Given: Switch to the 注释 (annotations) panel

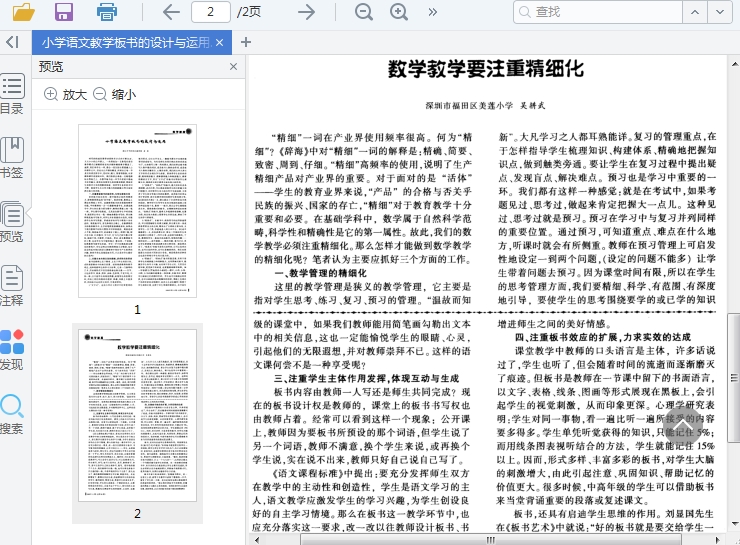Looking at the screenshot, I should 12,287.
